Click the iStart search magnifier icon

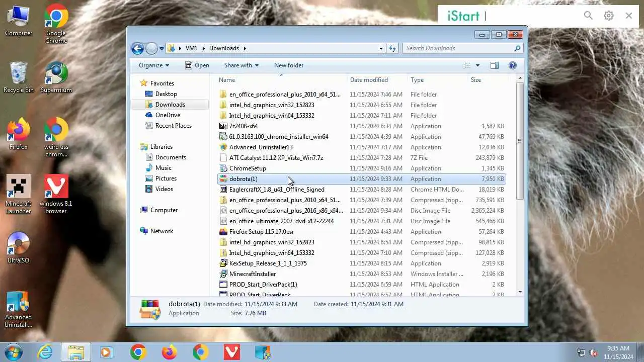coord(588,16)
